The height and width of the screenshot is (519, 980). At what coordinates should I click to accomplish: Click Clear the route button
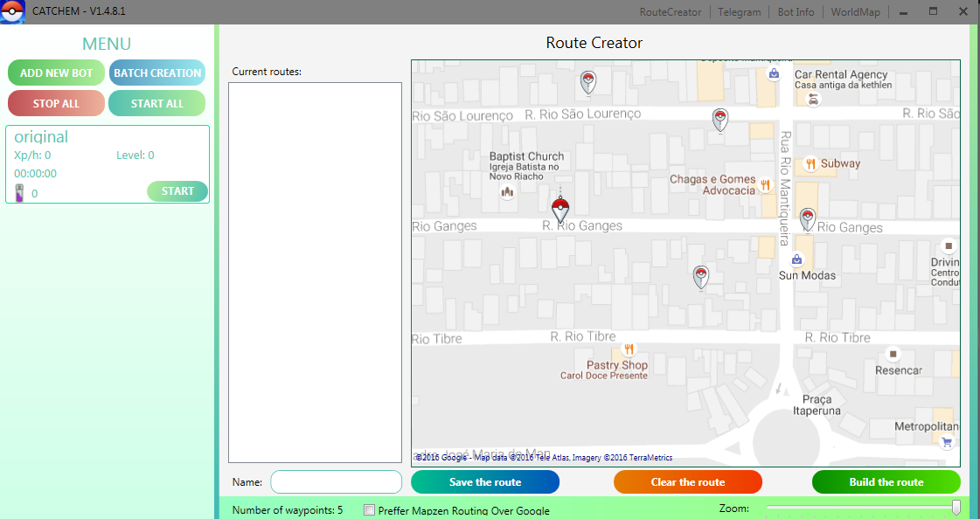[x=688, y=482]
